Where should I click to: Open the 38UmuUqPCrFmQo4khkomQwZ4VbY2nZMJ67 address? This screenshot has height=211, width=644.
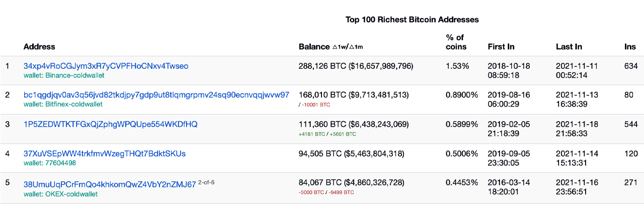tap(109, 184)
